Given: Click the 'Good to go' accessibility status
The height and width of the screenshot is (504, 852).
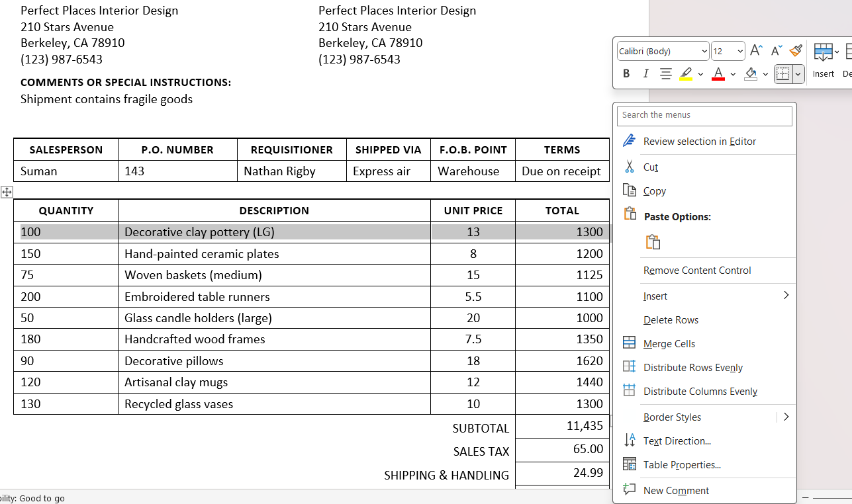Looking at the screenshot, I should [x=42, y=498].
